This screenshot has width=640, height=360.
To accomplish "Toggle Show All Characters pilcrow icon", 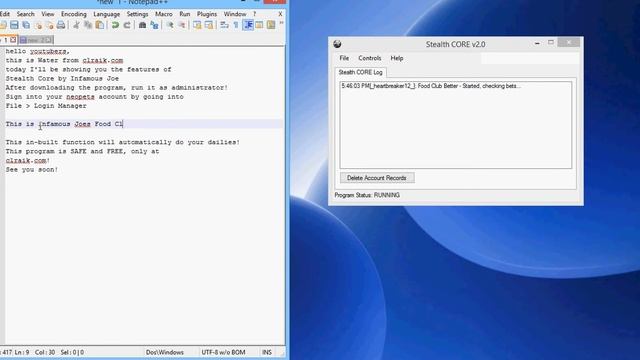I will coord(236,25).
